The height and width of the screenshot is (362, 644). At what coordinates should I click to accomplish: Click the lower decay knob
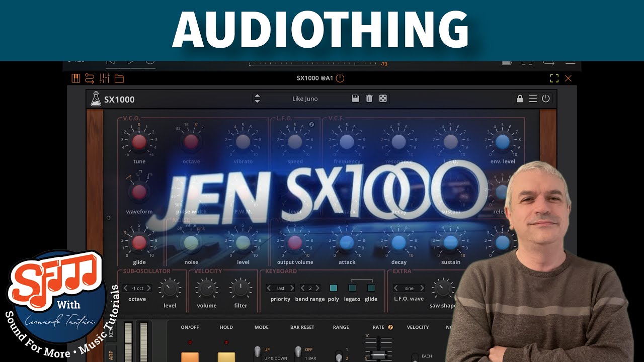(398, 243)
